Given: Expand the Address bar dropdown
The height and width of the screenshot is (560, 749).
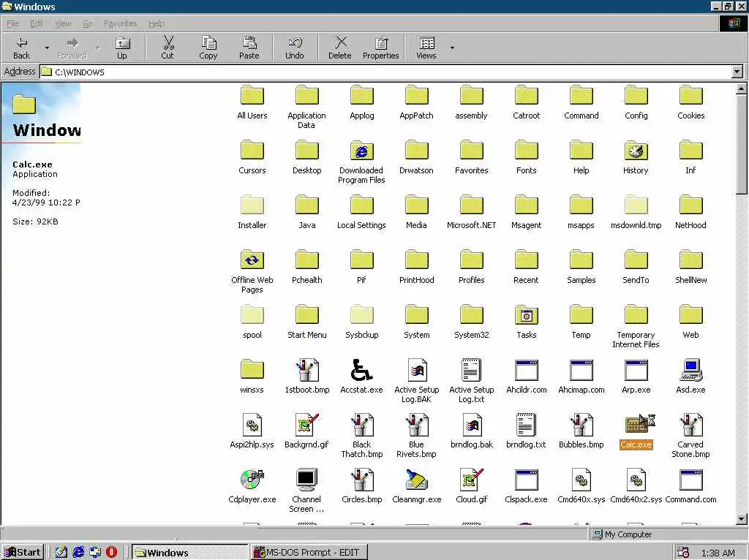Looking at the screenshot, I should click(737, 72).
